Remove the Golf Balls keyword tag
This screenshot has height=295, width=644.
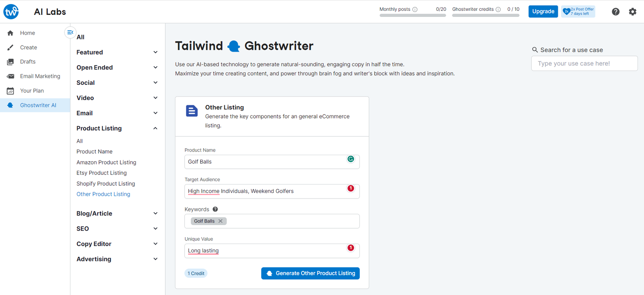[x=221, y=221]
